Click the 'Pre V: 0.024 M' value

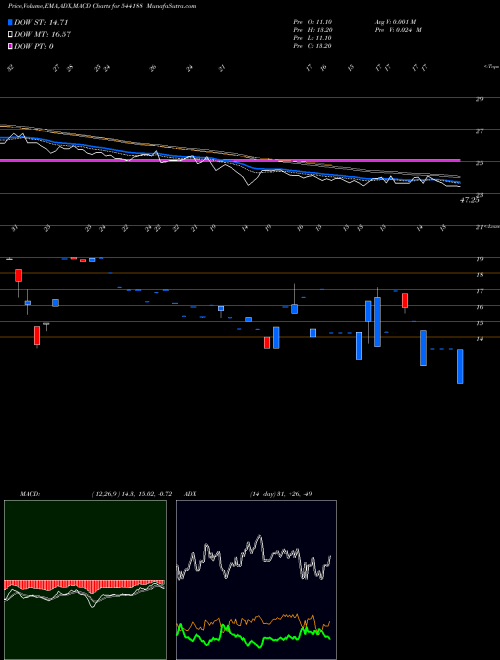click(398, 30)
